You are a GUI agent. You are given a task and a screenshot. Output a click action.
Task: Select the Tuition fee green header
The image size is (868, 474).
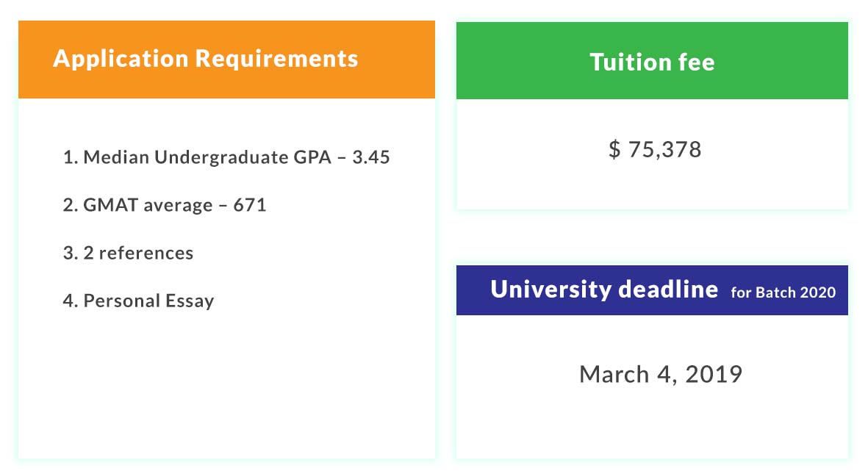tap(652, 60)
